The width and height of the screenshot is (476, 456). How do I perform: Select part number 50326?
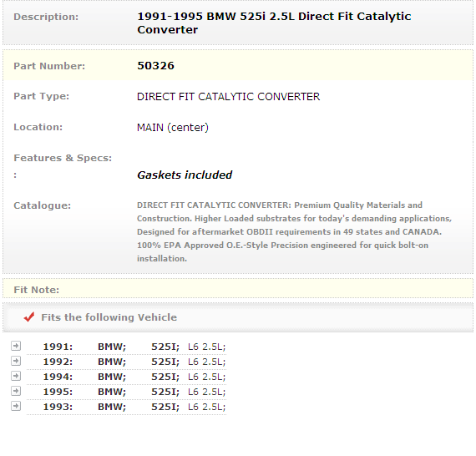point(155,66)
